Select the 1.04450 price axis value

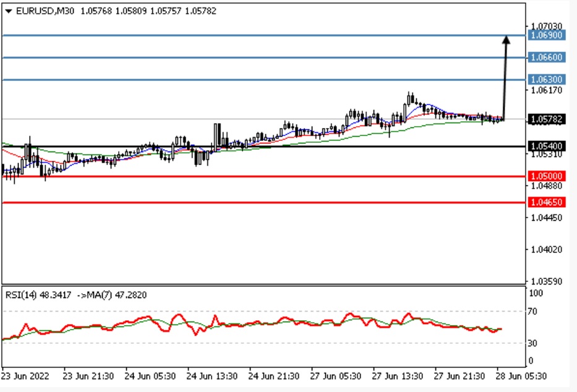point(547,218)
